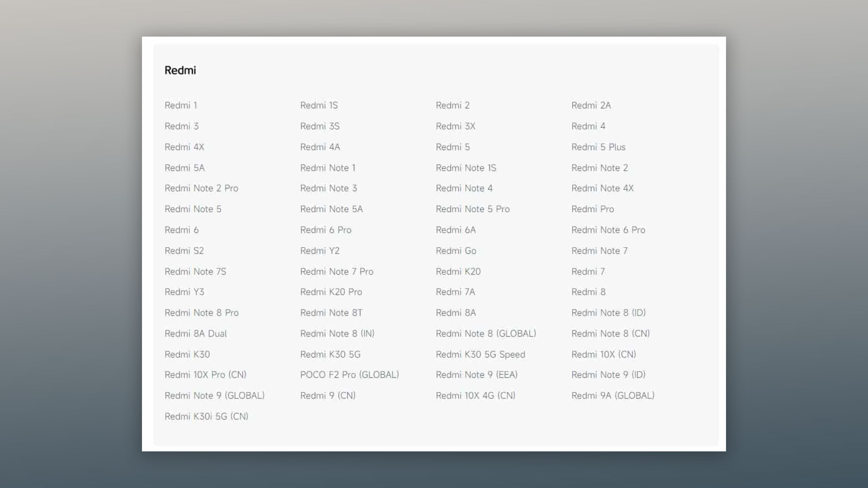Image resolution: width=868 pixels, height=488 pixels.
Task: Click Redmi K30 5G Speed
Action: (481, 354)
